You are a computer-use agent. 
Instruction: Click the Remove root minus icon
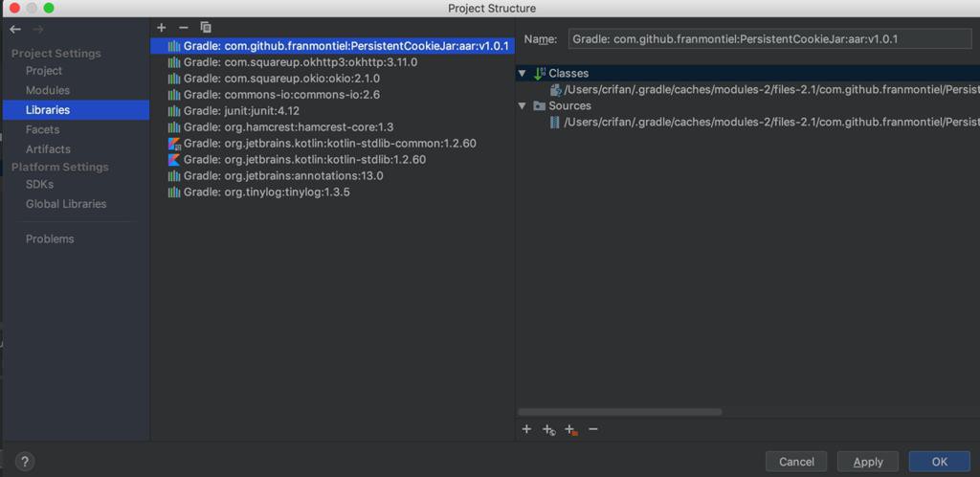593,430
